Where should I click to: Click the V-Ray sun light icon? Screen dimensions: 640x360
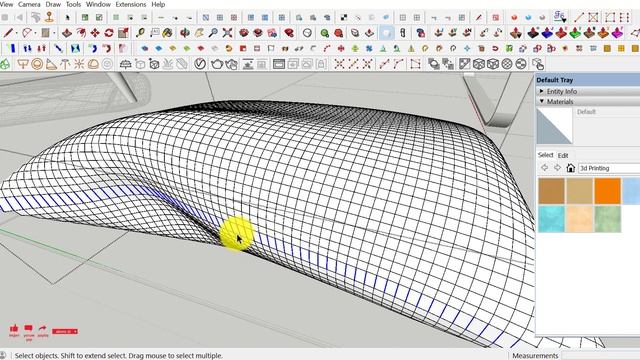point(79,64)
